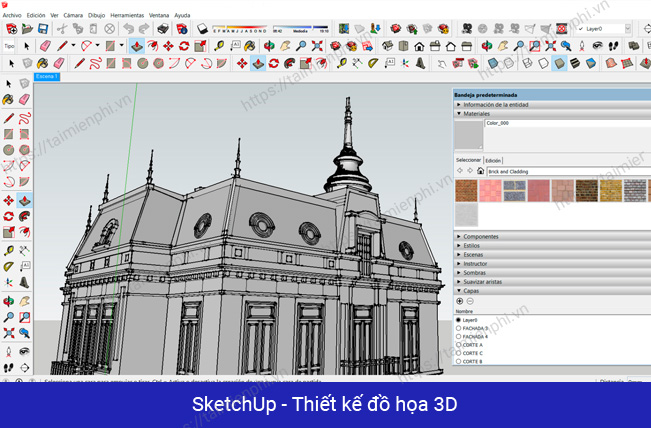Image resolution: width=651 pixels, height=428 pixels.
Task: Click the Open file folder icon
Action: 27,29
